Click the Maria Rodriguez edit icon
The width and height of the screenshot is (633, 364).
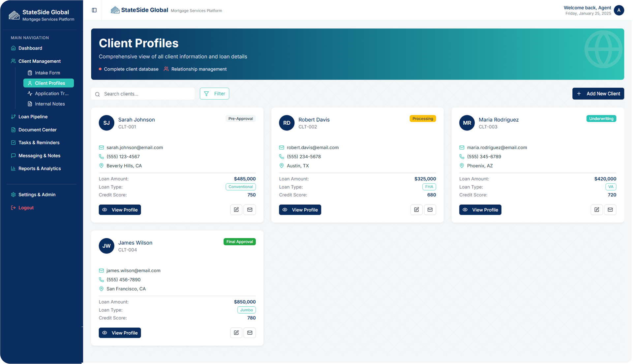pos(596,210)
